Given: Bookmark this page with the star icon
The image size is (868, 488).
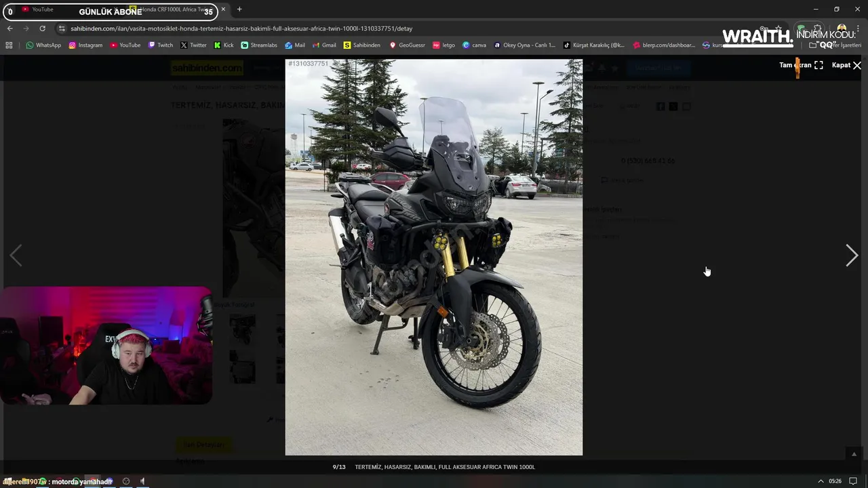Looking at the screenshot, I should coord(778,28).
